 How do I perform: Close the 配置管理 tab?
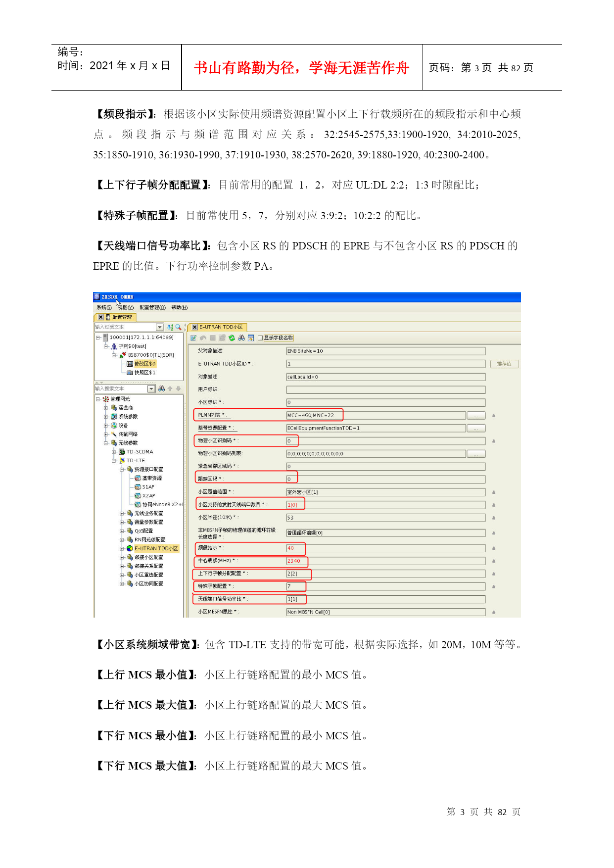(100, 317)
